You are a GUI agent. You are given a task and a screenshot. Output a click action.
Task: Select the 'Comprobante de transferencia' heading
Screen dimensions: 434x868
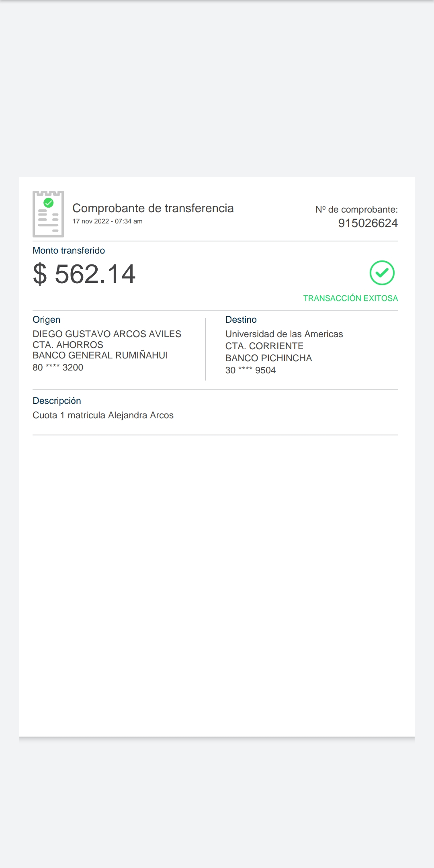click(x=153, y=208)
